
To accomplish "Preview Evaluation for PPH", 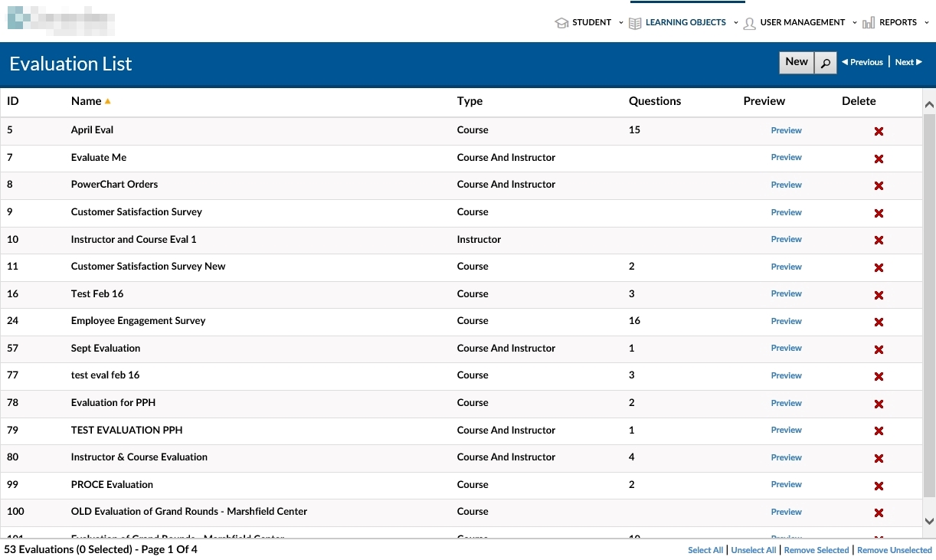I will pyautogui.click(x=787, y=403).
